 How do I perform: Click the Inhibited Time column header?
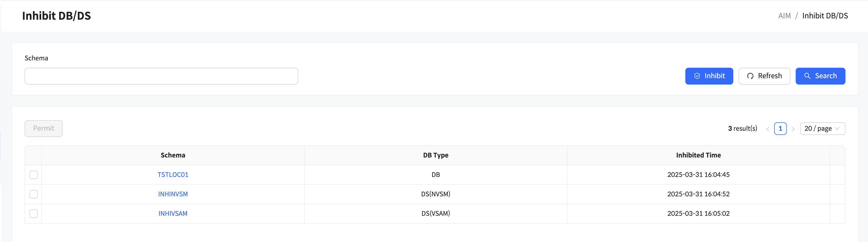click(x=698, y=155)
